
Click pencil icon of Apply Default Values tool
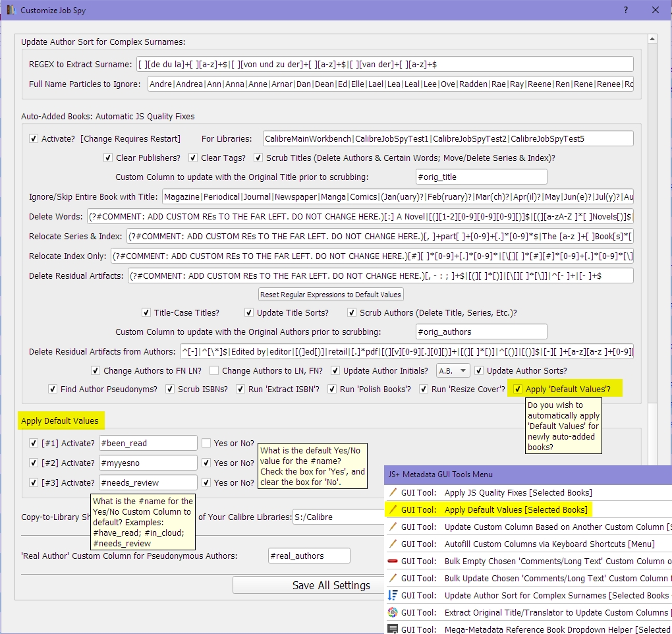point(393,509)
